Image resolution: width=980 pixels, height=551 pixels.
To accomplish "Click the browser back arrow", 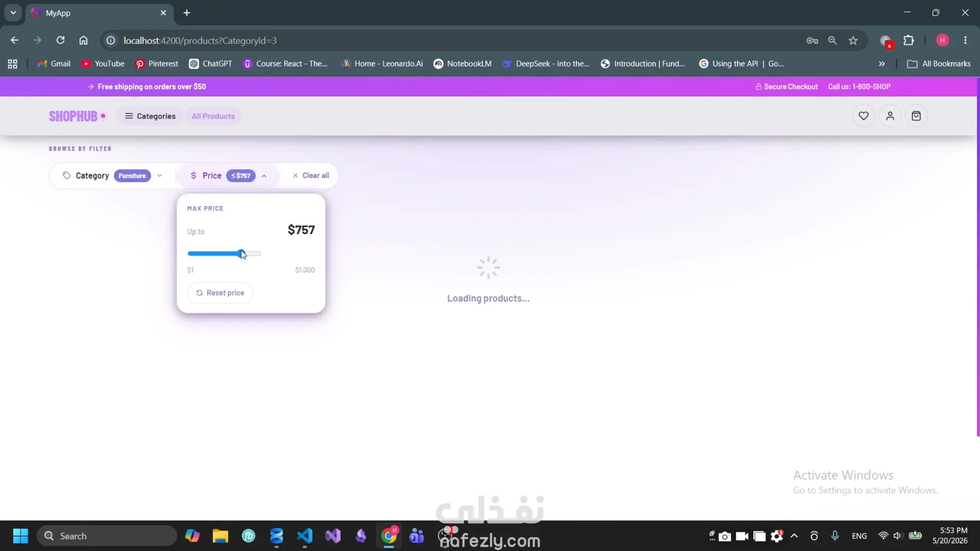I will coord(14,40).
